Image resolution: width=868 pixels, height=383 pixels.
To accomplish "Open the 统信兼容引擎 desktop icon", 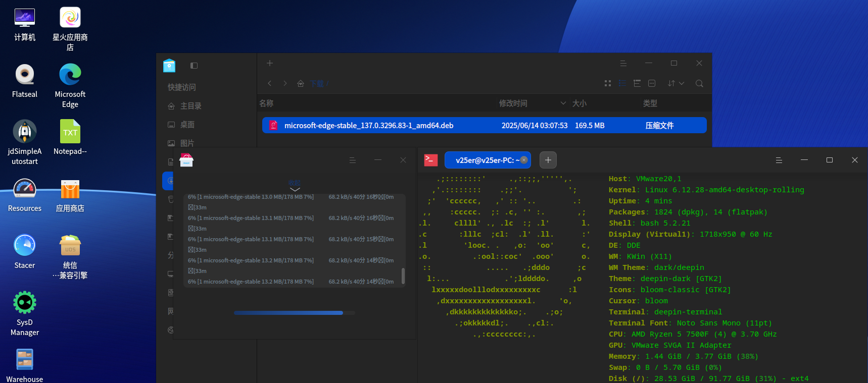I will click(x=70, y=256).
